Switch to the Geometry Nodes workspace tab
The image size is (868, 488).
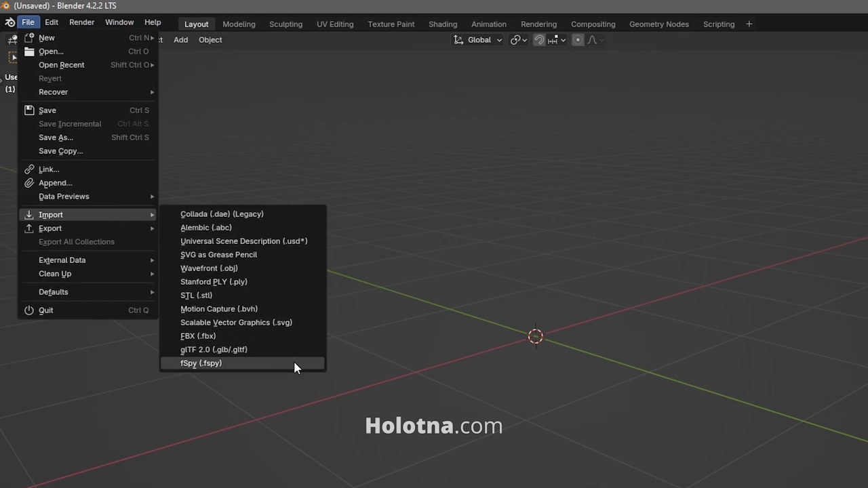point(658,24)
